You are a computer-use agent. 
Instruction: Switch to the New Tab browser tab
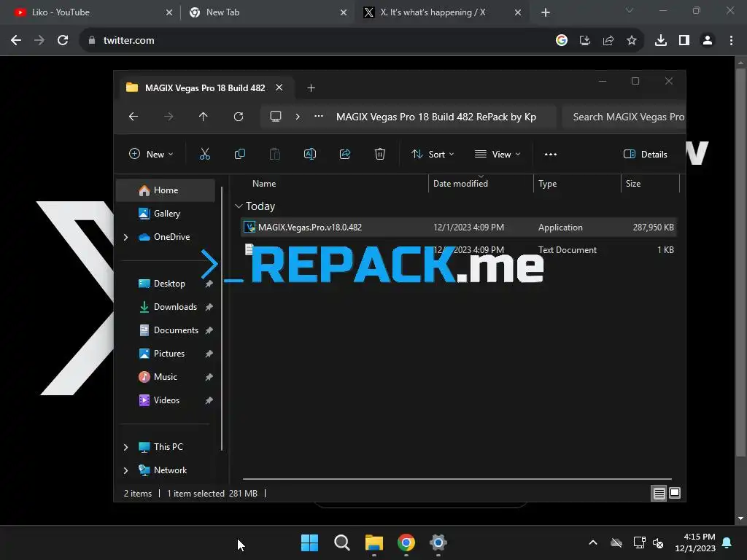coord(267,12)
